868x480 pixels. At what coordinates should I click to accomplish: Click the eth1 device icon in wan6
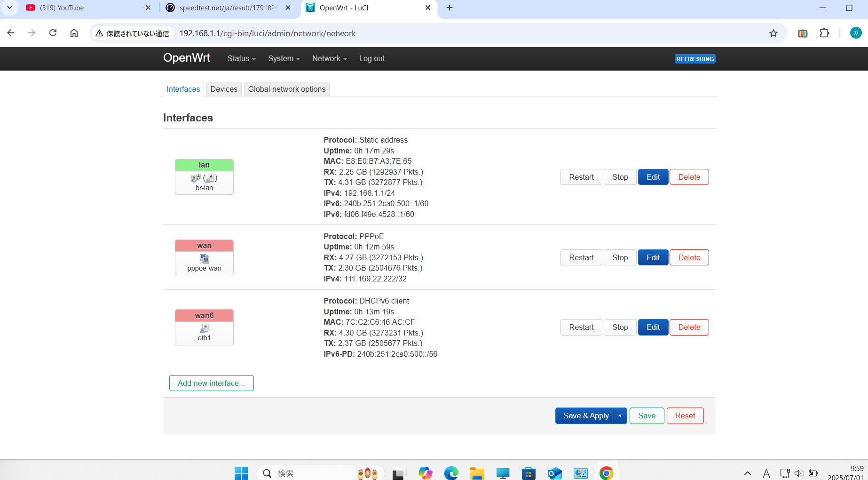pyautogui.click(x=204, y=328)
